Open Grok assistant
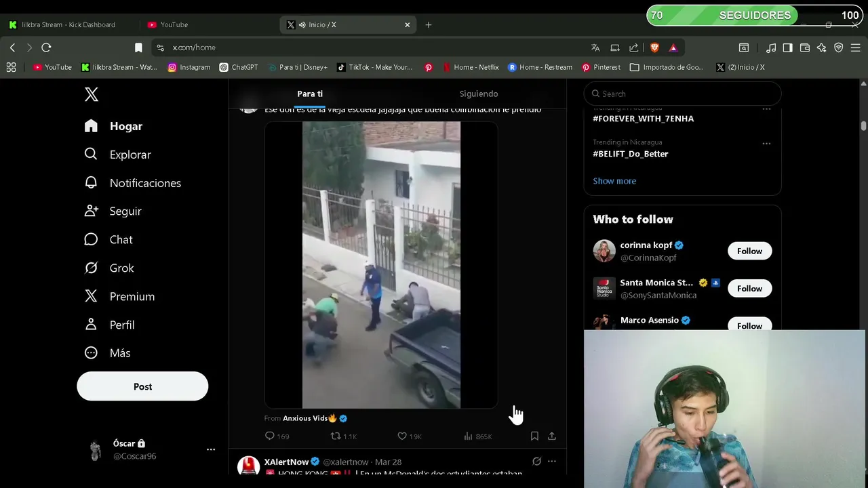 pyautogui.click(x=109, y=268)
